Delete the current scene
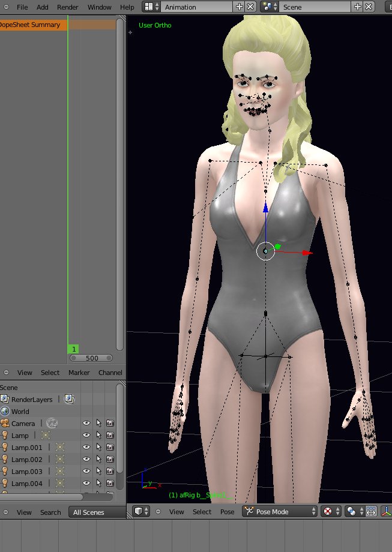 pos(369,7)
